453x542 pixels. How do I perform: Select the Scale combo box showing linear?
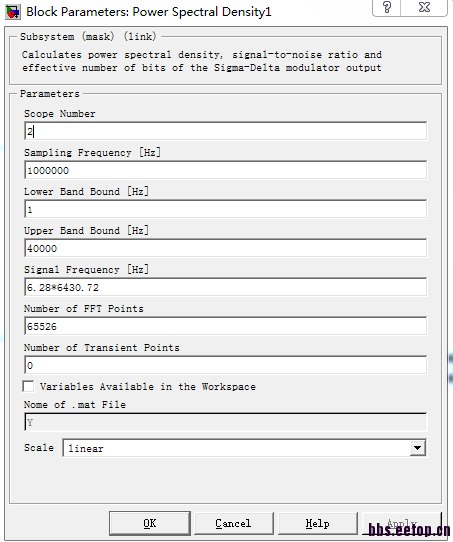point(244,448)
